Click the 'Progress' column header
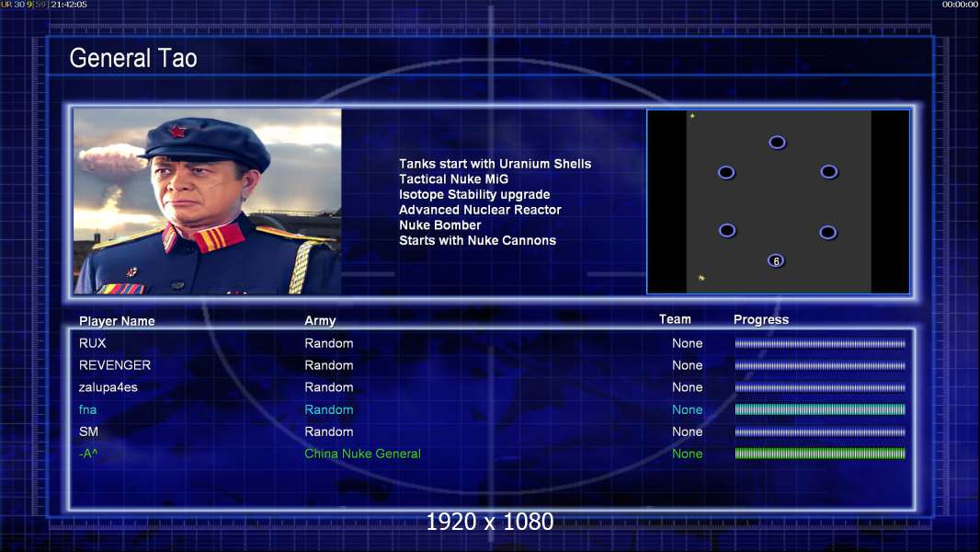Viewport: 980px width, 552px height. click(760, 319)
